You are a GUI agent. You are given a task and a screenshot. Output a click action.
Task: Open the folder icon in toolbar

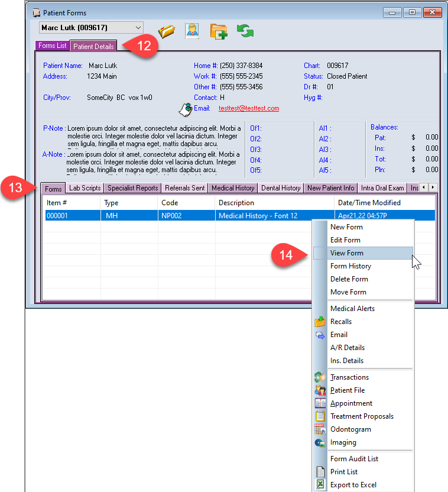(x=167, y=31)
